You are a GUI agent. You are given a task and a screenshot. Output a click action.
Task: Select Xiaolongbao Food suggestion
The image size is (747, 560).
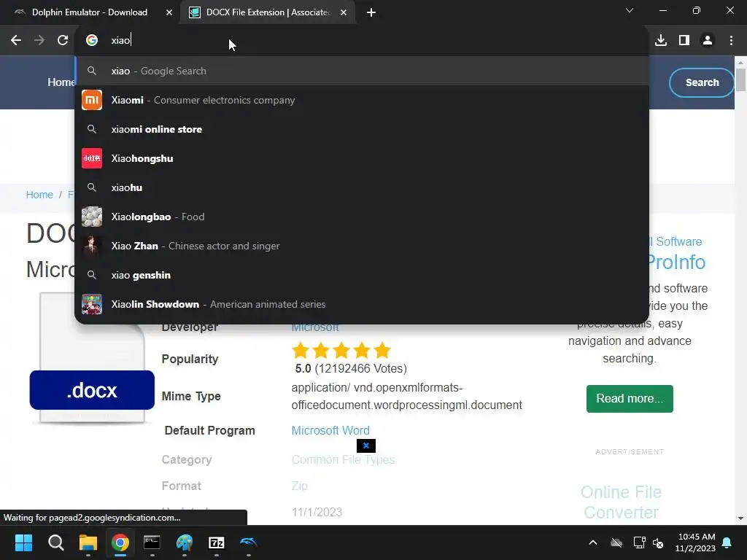pyautogui.click(x=362, y=217)
